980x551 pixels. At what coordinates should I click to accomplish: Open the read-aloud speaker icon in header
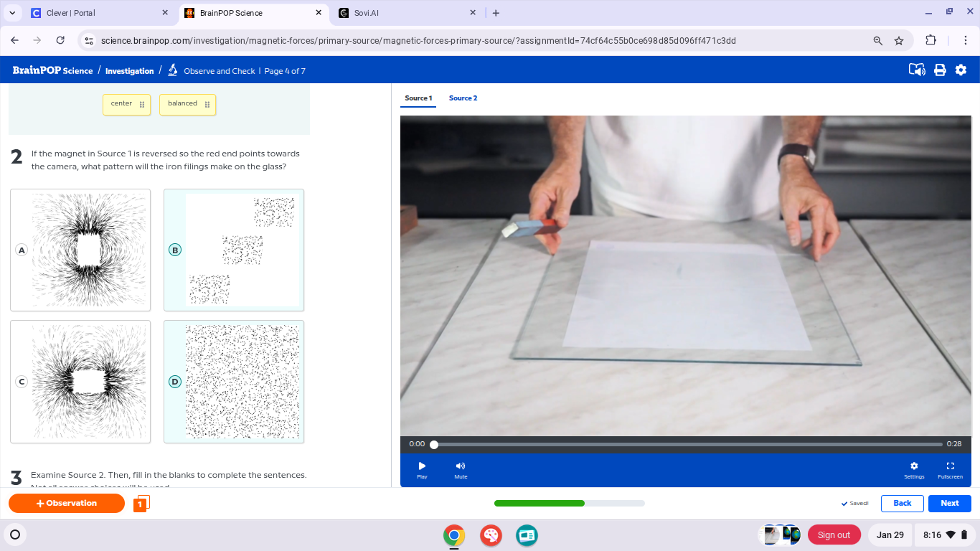(x=917, y=70)
